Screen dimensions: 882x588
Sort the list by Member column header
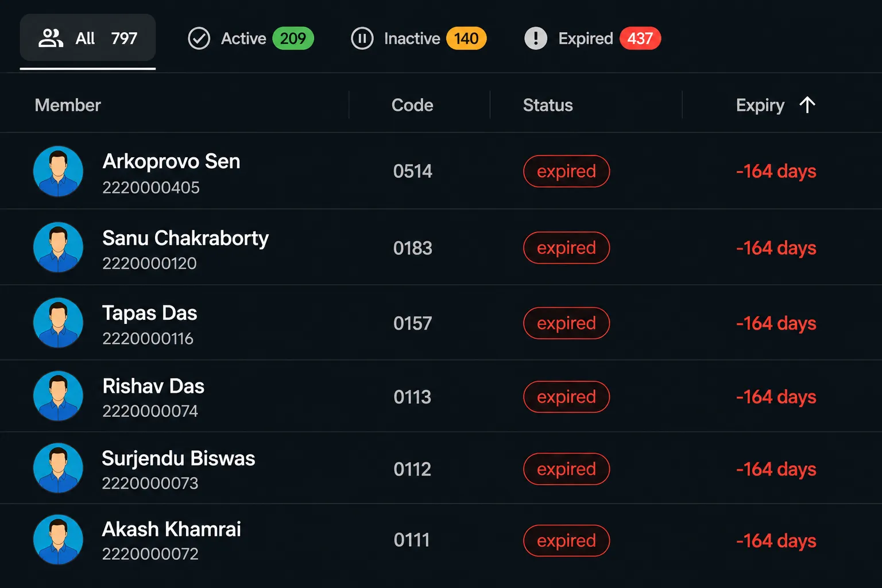coord(68,105)
